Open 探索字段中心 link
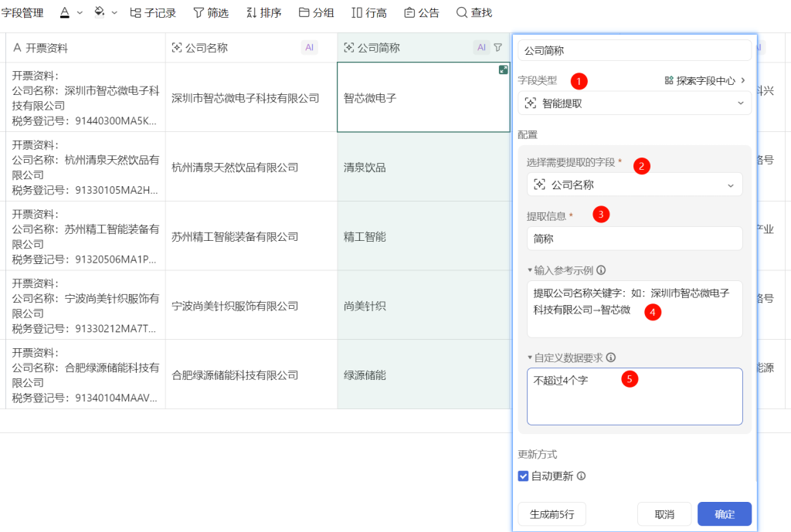This screenshot has height=532, width=791. 704,80
